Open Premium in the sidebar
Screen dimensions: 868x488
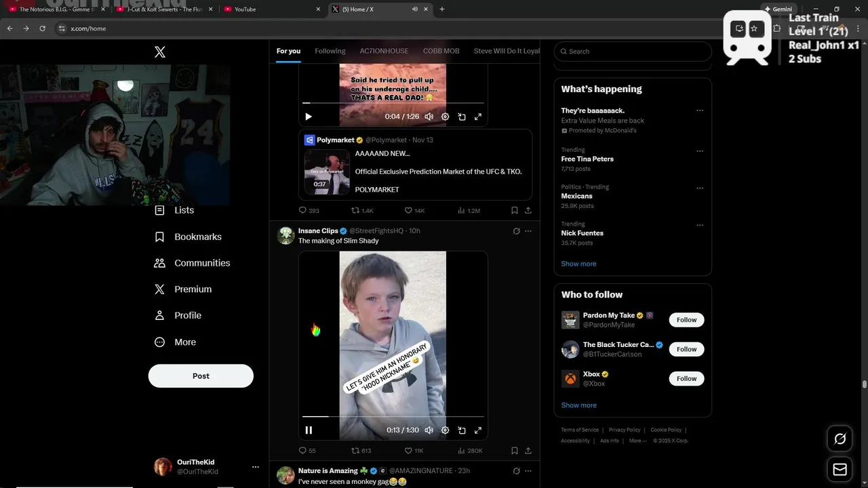183,289
